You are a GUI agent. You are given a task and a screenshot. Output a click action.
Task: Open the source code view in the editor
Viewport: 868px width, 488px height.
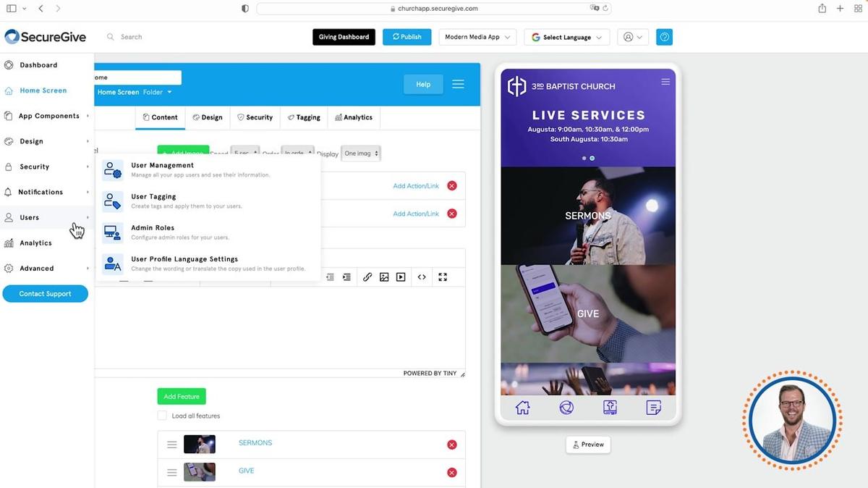422,277
